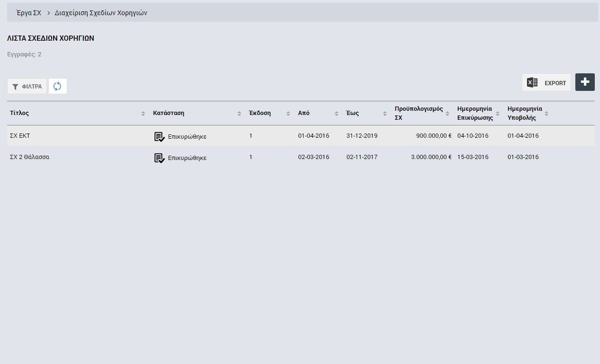Click the Τίτλος column header
600x364 pixels.
click(x=19, y=113)
